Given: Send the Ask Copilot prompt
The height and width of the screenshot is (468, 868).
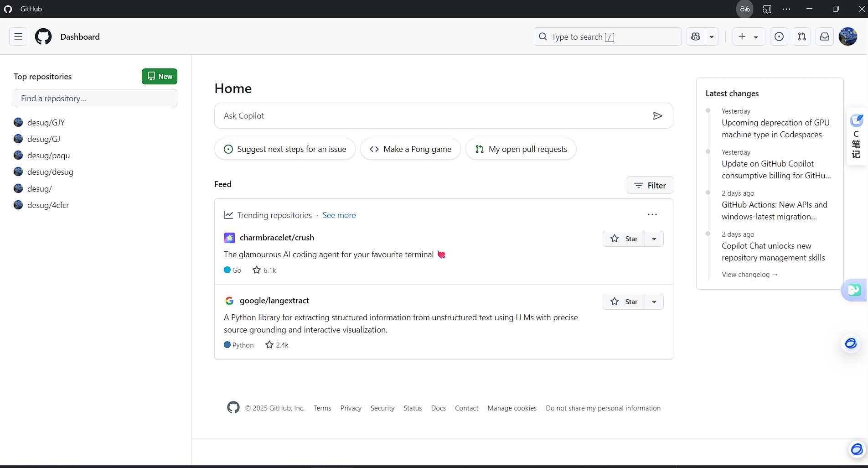Looking at the screenshot, I should (657, 116).
